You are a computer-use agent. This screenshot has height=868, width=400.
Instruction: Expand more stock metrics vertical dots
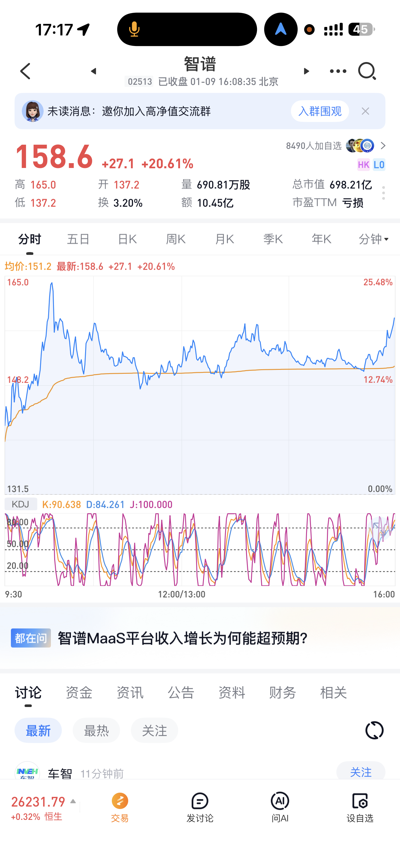point(383,193)
